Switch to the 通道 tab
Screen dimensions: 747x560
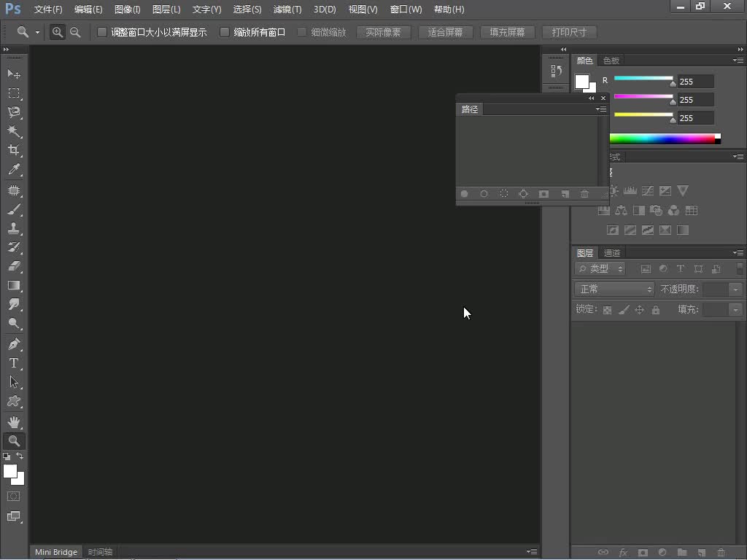pos(612,253)
